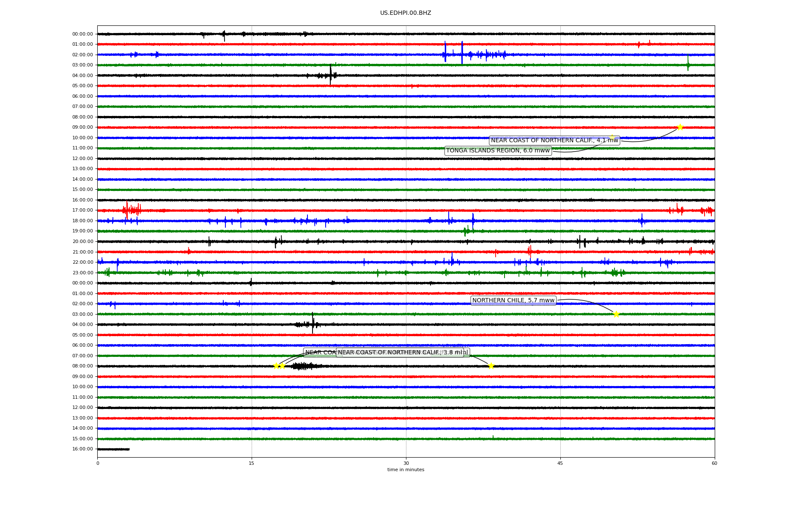Click the x-axis tick label 30
This screenshot has height=508, width=812.
click(406, 463)
